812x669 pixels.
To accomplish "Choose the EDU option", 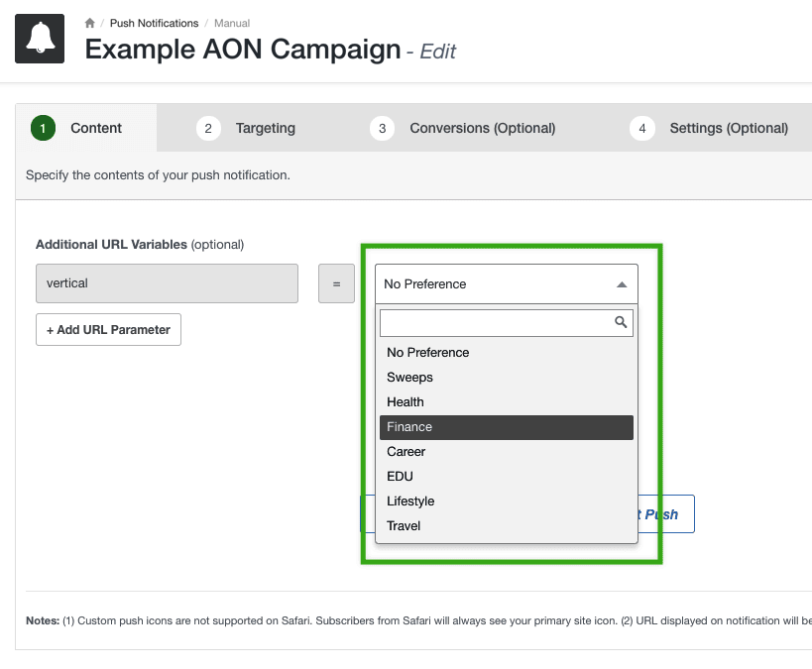I will (x=401, y=477).
